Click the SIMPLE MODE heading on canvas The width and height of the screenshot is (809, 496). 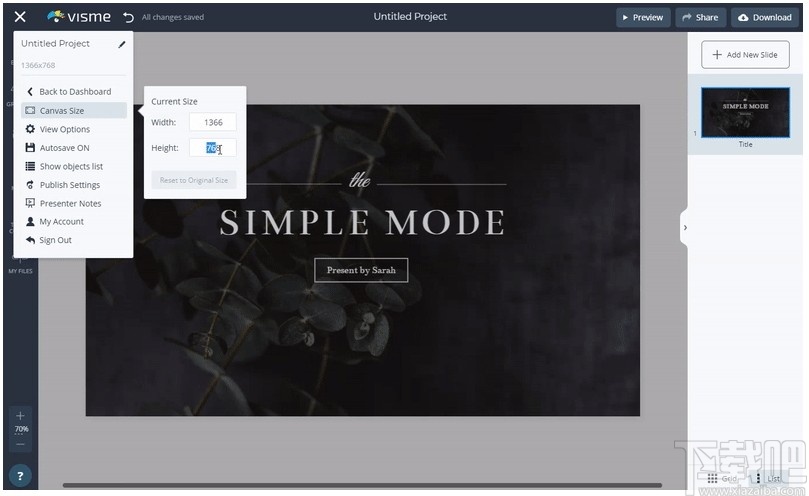(362, 222)
